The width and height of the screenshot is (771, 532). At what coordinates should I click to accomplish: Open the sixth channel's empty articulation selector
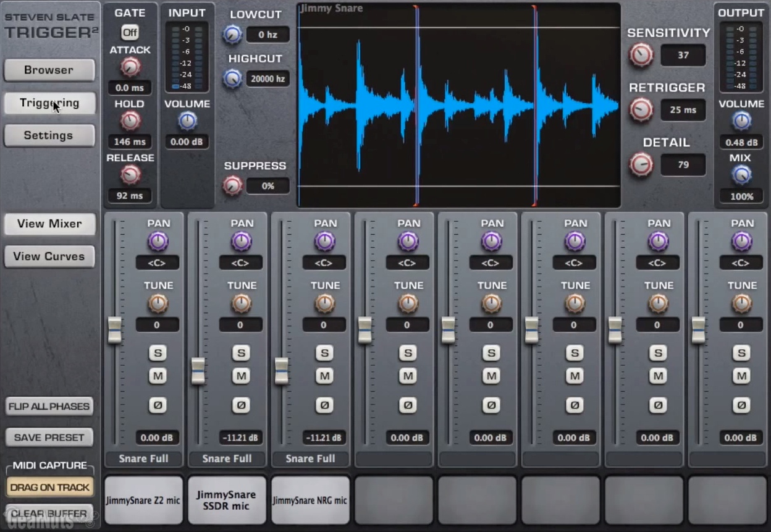coord(561,458)
